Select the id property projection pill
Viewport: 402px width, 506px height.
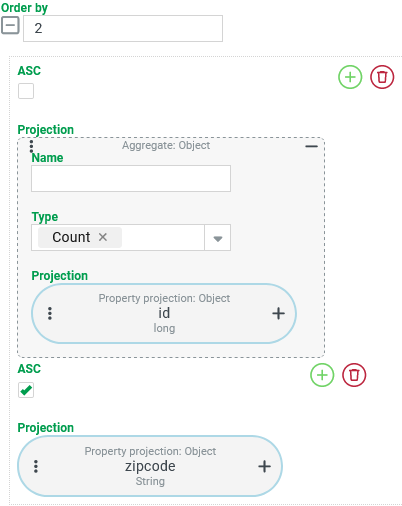164,313
